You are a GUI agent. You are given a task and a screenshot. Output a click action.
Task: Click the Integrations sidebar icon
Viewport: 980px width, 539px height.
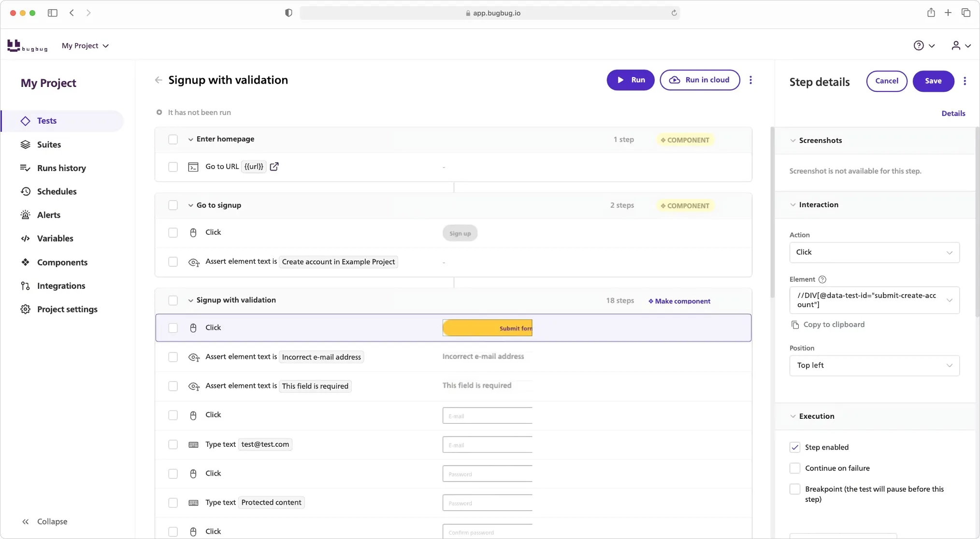26,285
